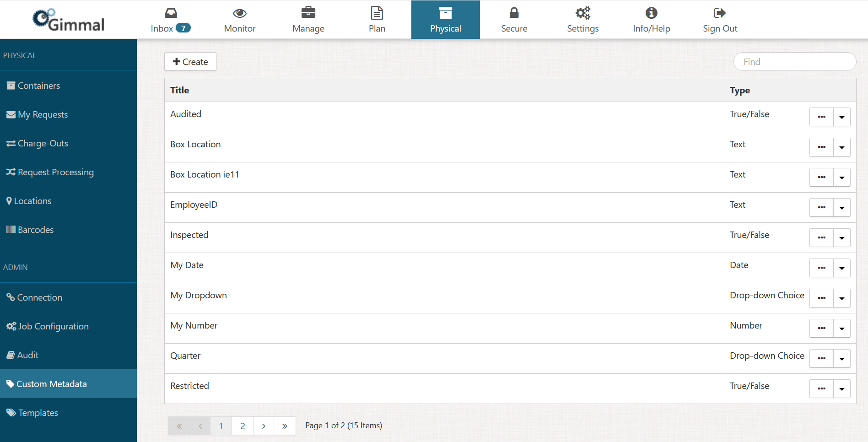Screen dimensions: 868x442
Task: Expand dropdown arrow for Audited row
Action: click(x=841, y=117)
